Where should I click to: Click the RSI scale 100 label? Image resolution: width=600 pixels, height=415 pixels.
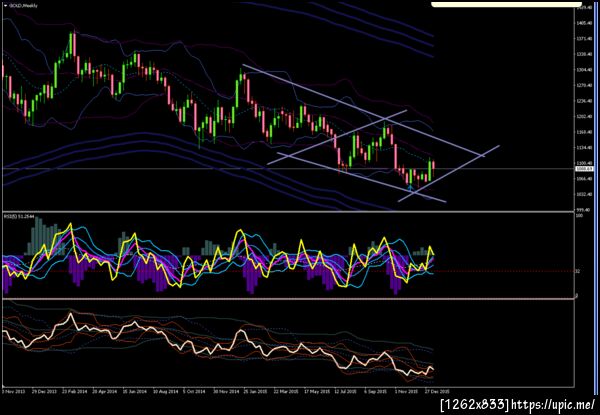pyautogui.click(x=579, y=216)
